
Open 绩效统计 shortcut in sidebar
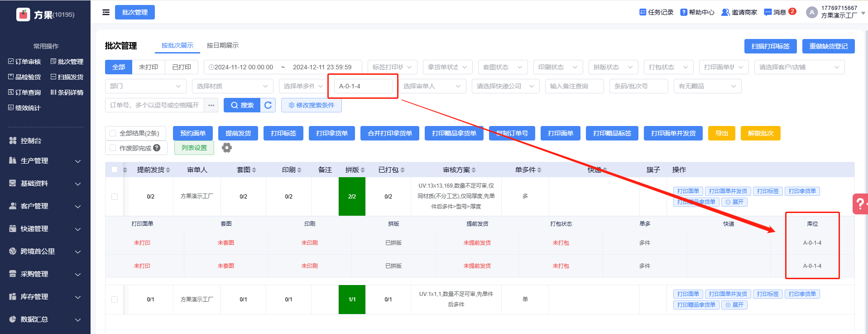point(24,108)
